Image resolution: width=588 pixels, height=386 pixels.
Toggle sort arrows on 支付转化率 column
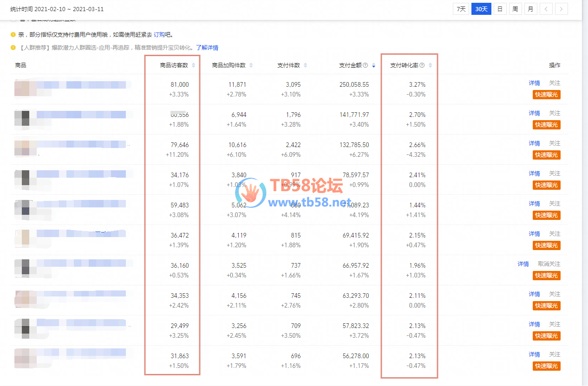(431, 65)
